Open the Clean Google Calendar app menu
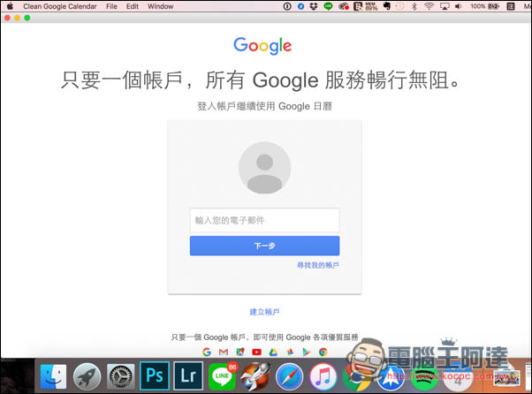532x394 pixels. click(x=60, y=6)
